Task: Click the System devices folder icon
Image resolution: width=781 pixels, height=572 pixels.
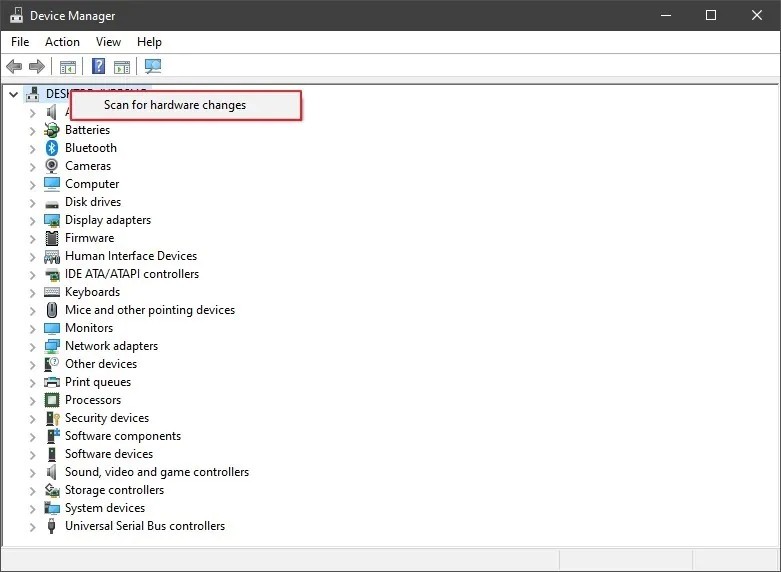Action: (x=52, y=508)
